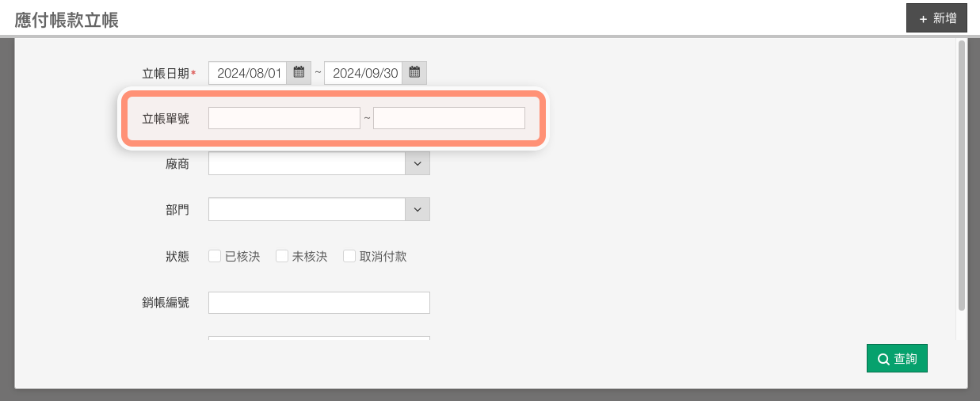The width and height of the screenshot is (980, 401).
Task: Click the 應付帳款立帳 page title
Action: (67, 20)
